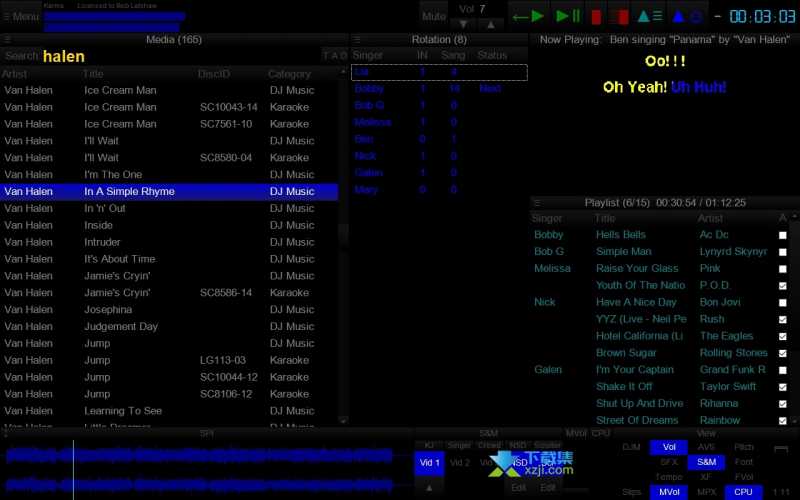Image resolution: width=800 pixels, height=500 pixels.
Task: Click the up arrow below Vid 1
Action: click(429, 488)
